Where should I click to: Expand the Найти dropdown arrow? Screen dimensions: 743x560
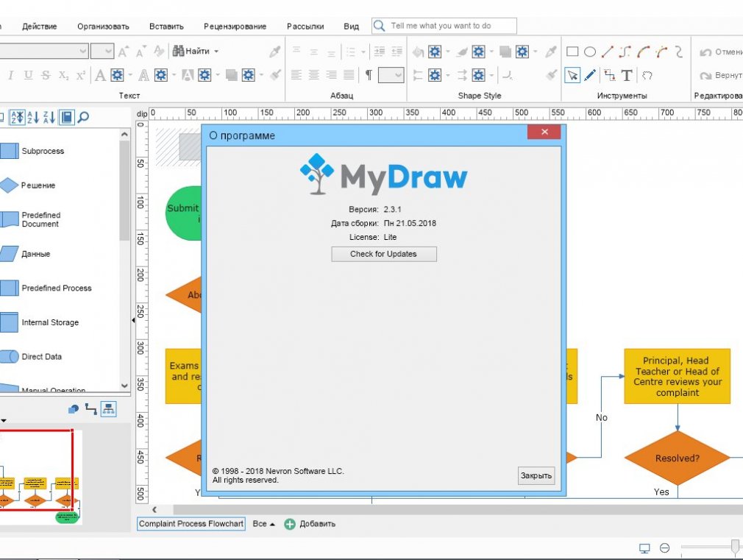pos(216,52)
